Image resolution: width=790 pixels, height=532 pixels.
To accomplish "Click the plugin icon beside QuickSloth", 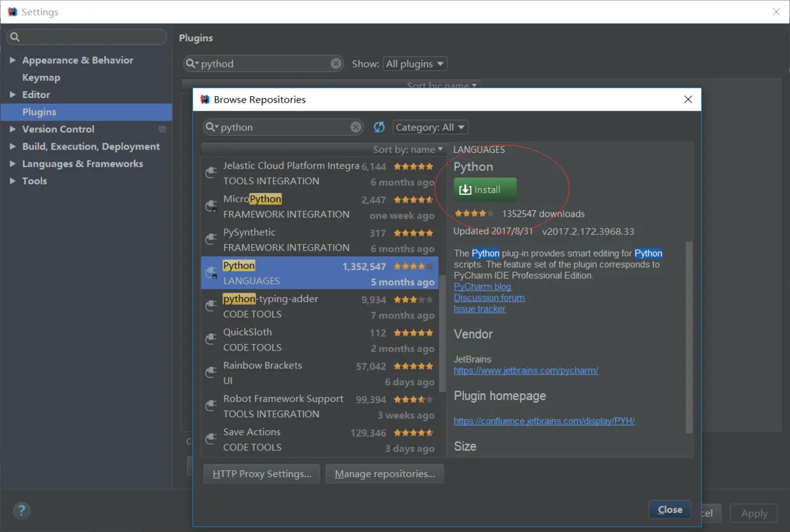I will (x=211, y=339).
